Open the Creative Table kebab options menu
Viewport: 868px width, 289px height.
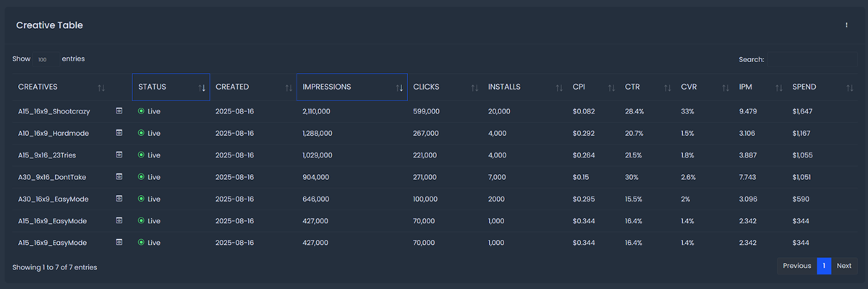[x=846, y=25]
